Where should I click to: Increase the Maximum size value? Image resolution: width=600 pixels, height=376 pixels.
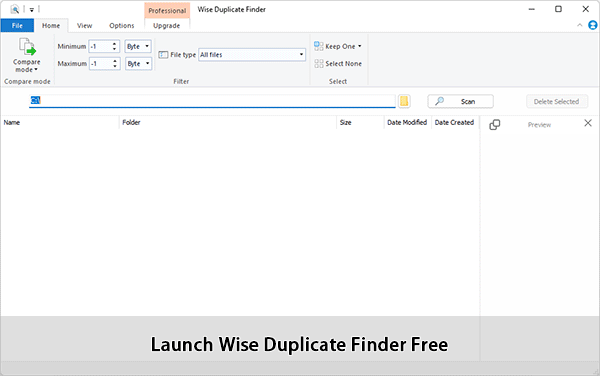coord(115,61)
